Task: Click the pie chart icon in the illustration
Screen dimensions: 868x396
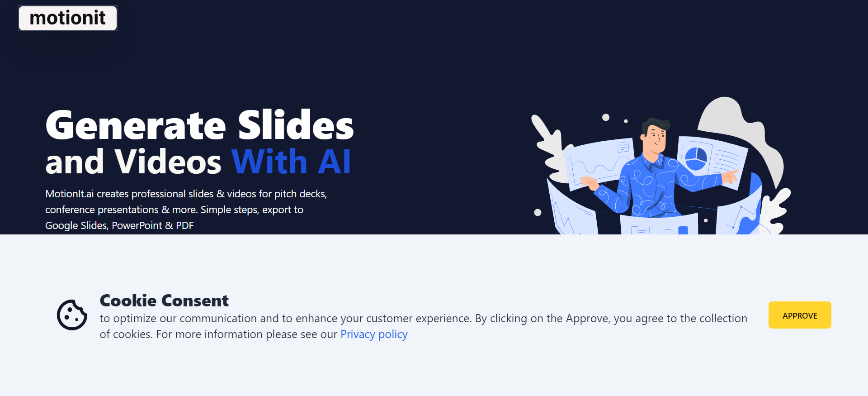Action: (696, 158)
